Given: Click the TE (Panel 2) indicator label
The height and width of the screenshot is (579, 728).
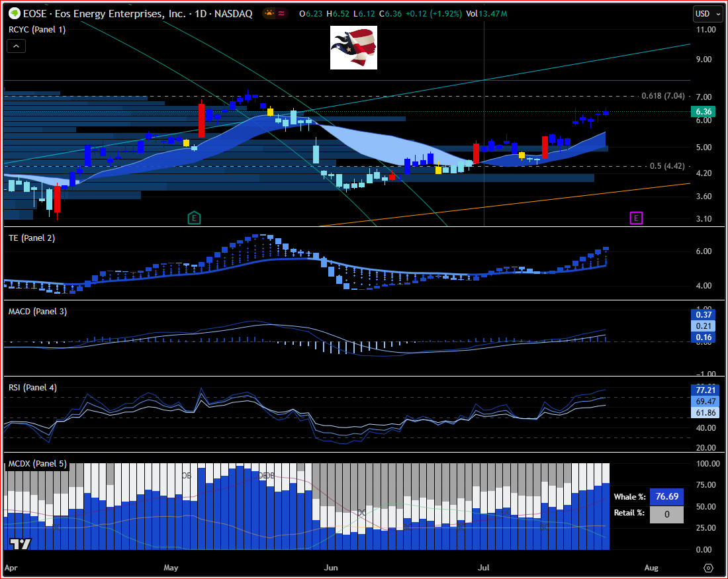Looking at the screenshot, I should pos(32,238).
